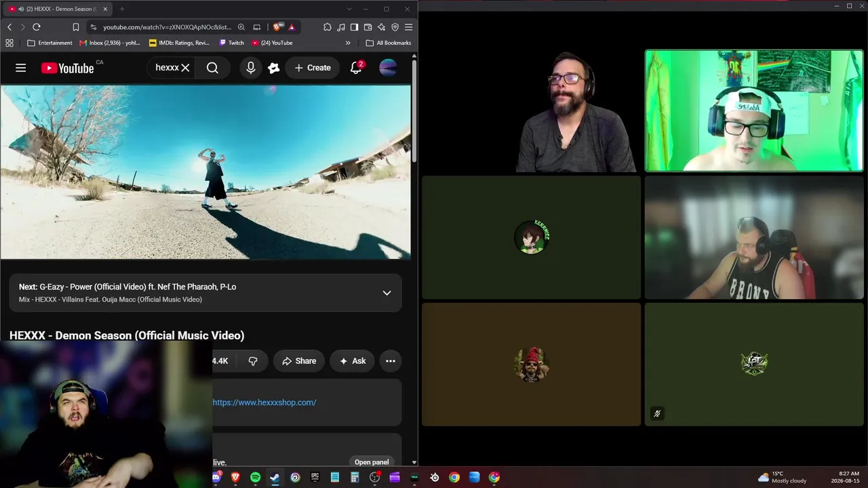The image size is (868, 488).
Task: Open the YouTube guide hamburger menu
Action: pyautogui.click(x=21, y=68)
